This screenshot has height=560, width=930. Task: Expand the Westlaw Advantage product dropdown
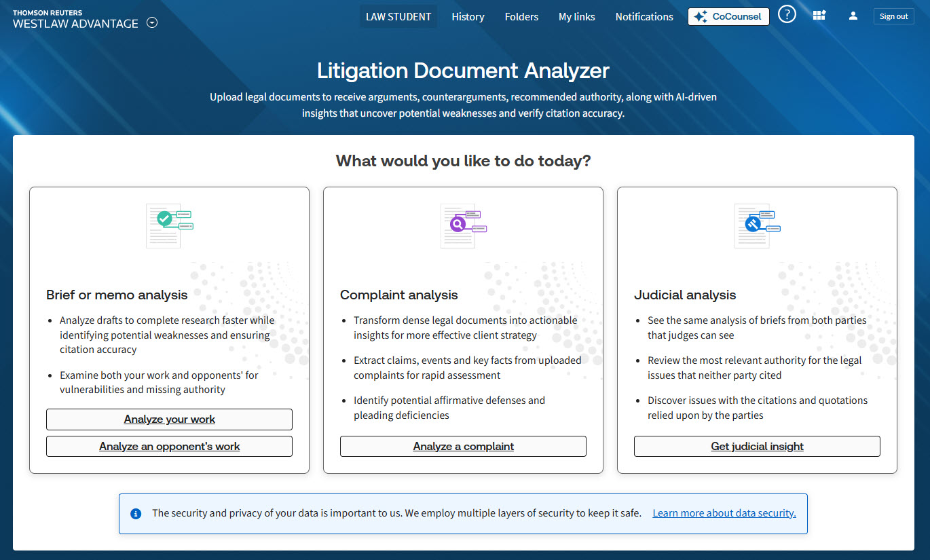[153, 23]
